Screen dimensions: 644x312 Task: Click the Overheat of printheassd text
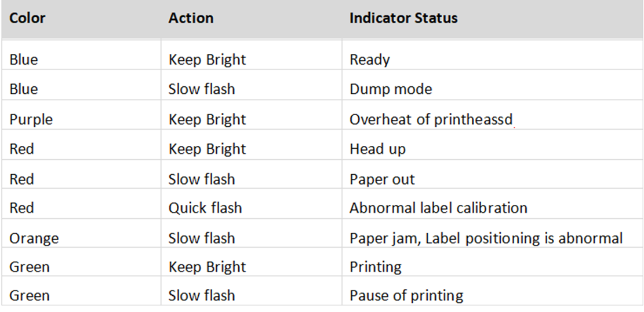click(x=431, y=119)
